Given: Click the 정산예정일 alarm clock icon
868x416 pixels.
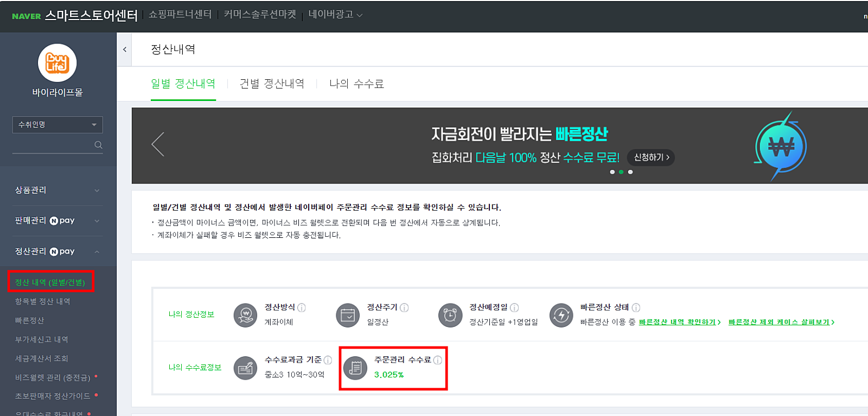Looking at the screenshot, I should 450,315.
